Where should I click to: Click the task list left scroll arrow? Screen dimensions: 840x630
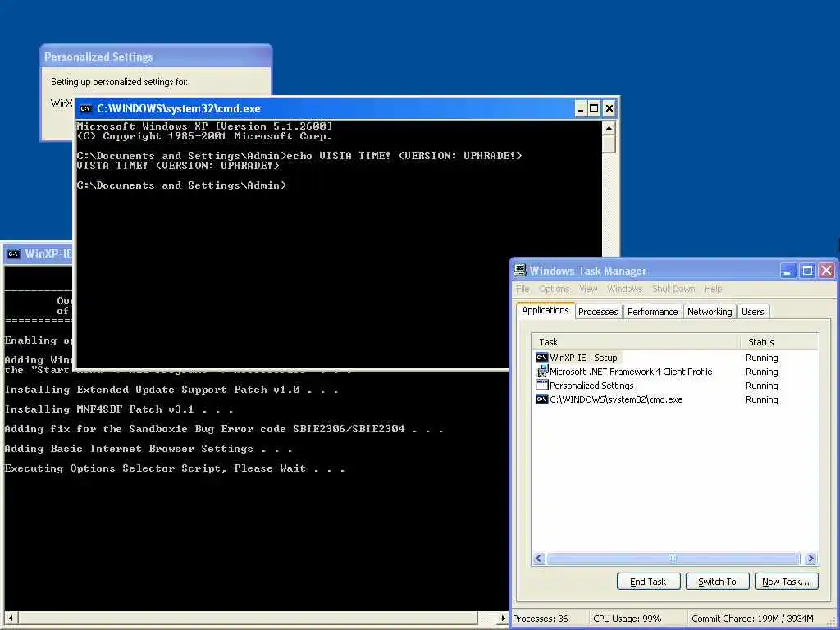[x=539, y=559]
